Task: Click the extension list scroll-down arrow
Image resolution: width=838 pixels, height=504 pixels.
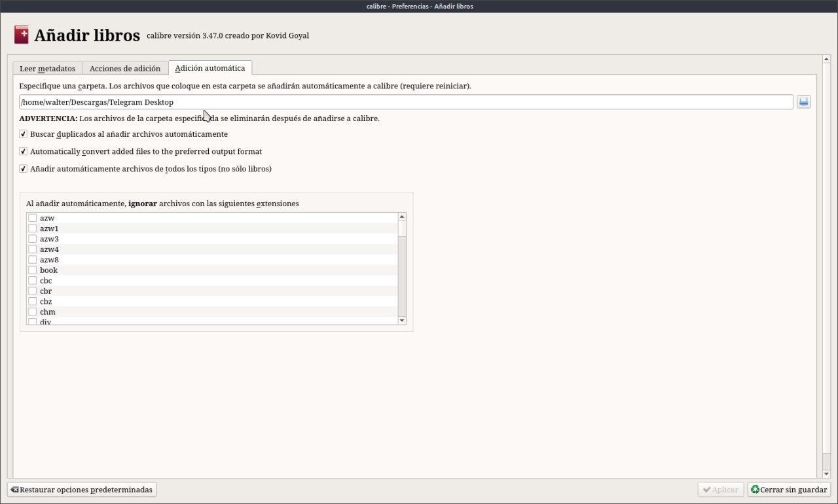Action: coord(402,320)
